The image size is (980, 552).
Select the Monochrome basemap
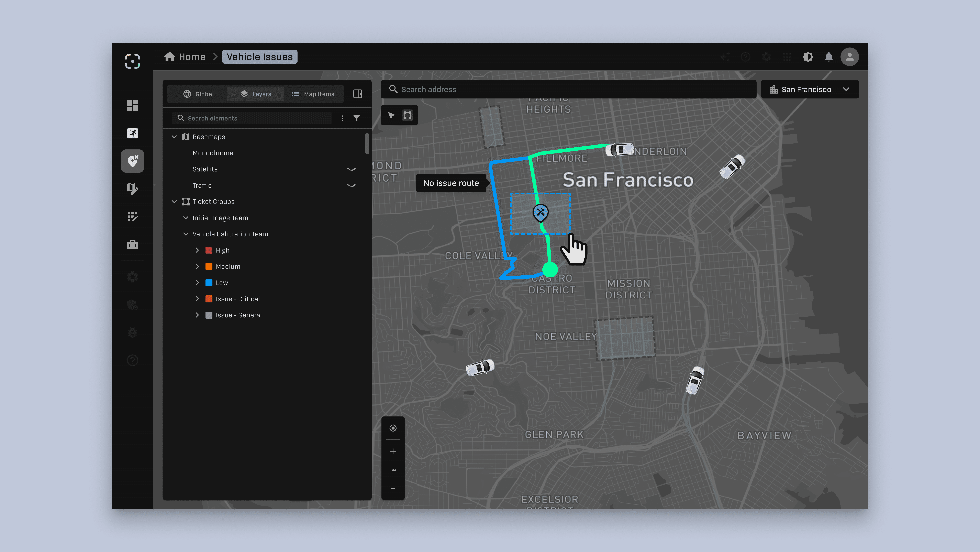click(213, 153)
